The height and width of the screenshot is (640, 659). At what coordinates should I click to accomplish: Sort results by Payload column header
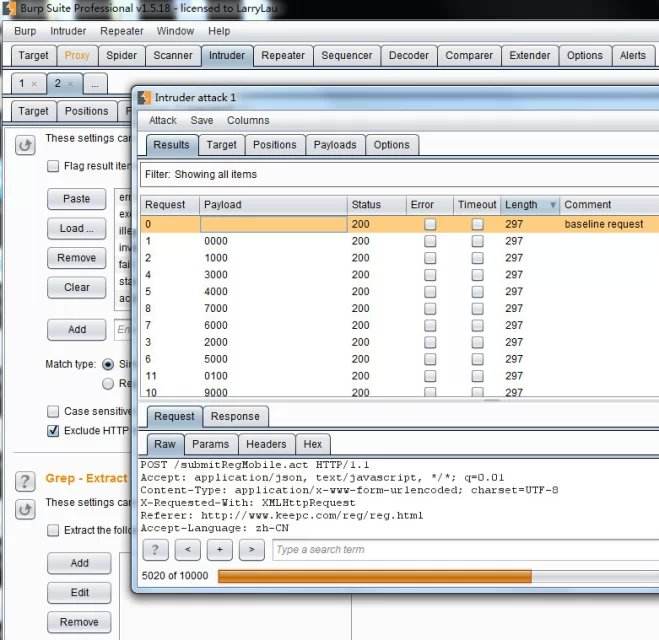(273, 205)
